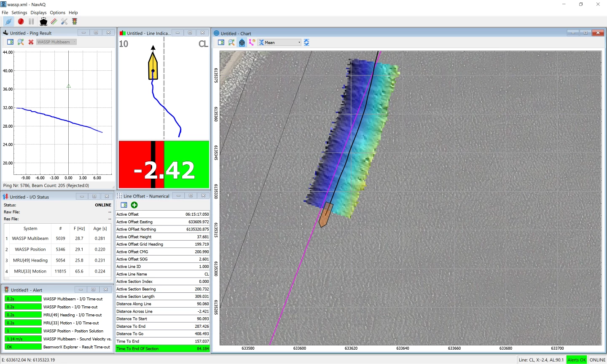Click the Distance Across Line value -2.421
Viewport: 607px width, 364px height.
(203, 311)
